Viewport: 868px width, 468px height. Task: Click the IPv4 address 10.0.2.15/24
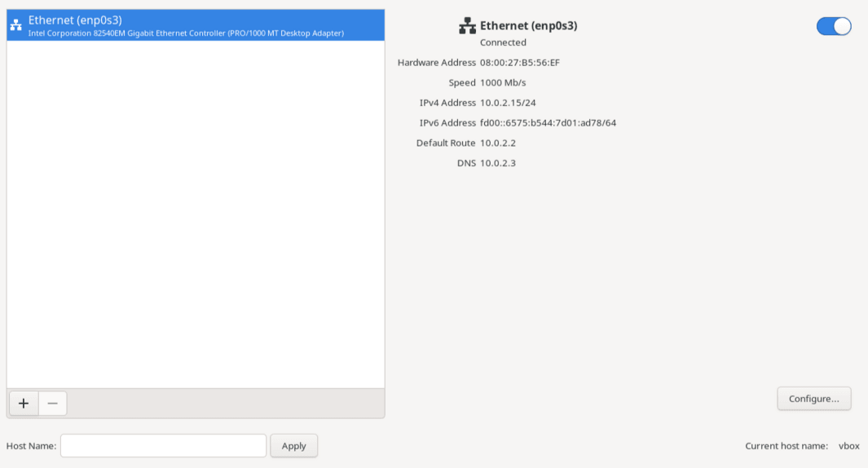509,103
